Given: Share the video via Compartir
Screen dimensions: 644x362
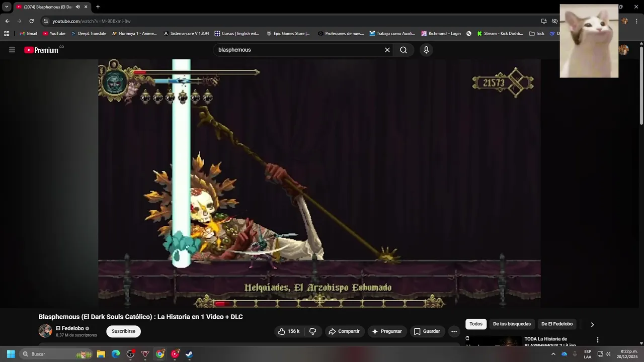Looking at the screenshot, I should pos(344,331).
